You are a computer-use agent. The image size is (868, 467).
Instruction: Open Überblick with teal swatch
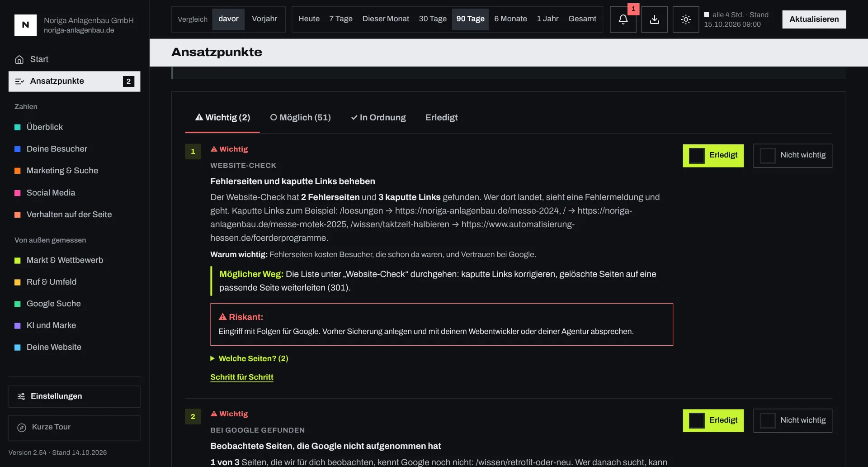75,127
